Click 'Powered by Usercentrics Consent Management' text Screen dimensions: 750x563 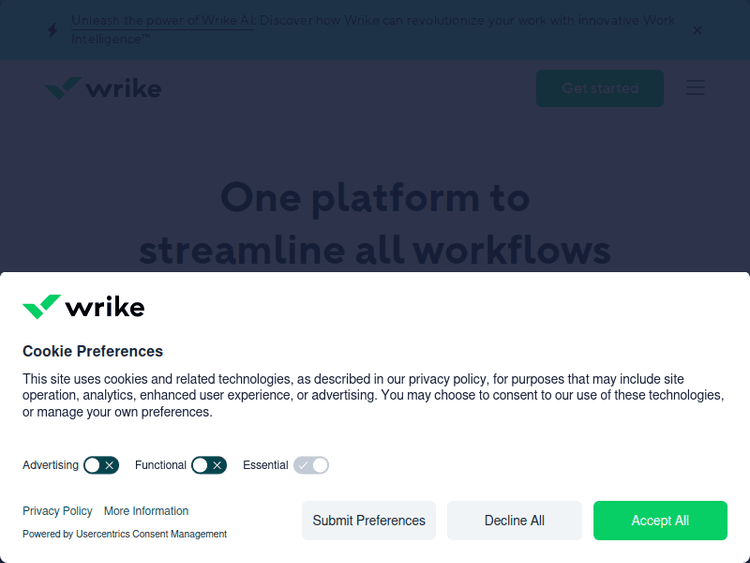click(x=124, y=534)
